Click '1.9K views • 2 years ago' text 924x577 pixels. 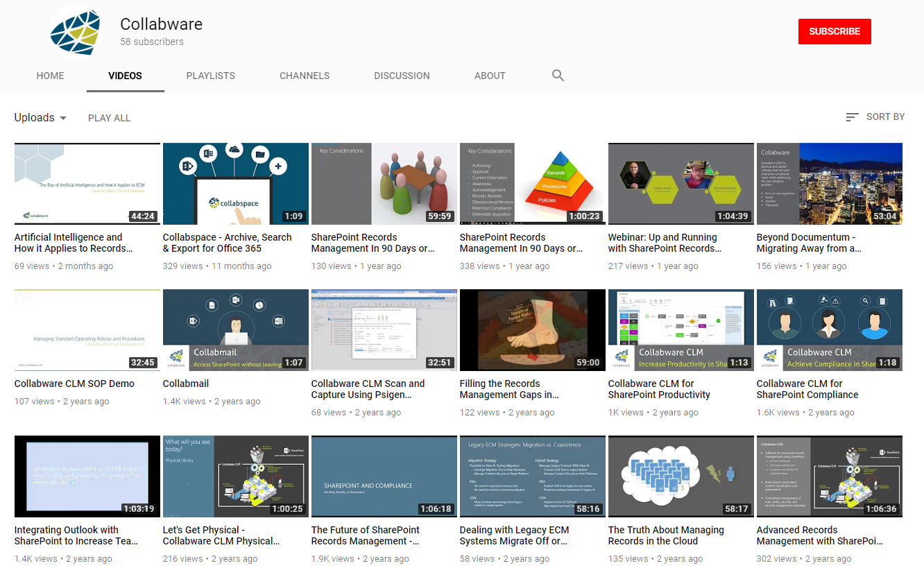click(359, 559)
